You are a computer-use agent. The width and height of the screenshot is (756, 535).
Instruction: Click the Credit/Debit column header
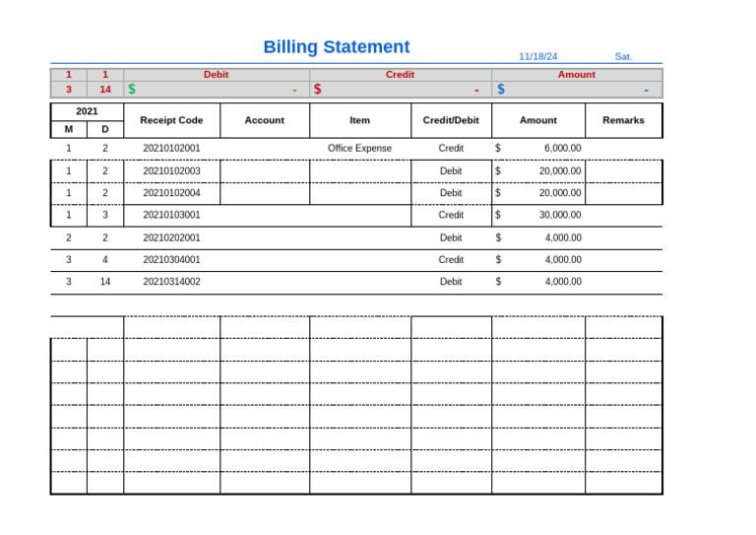click(x=451, y=120)
